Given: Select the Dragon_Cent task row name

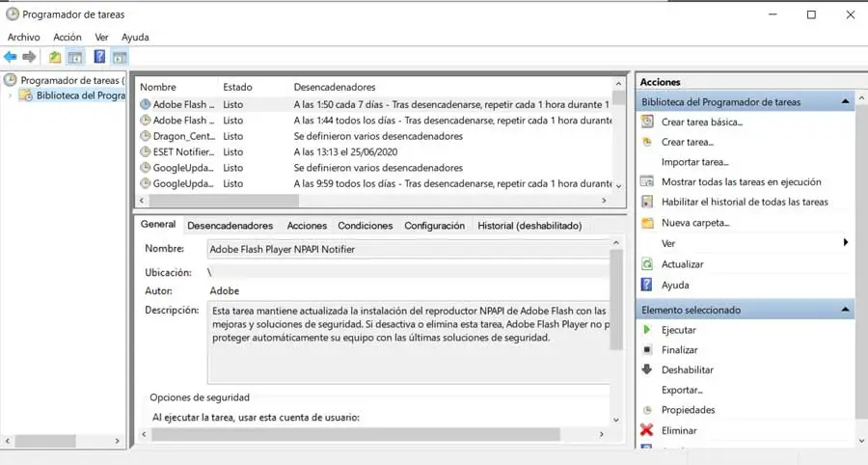Looking at the screenshot, I should 183,136.
